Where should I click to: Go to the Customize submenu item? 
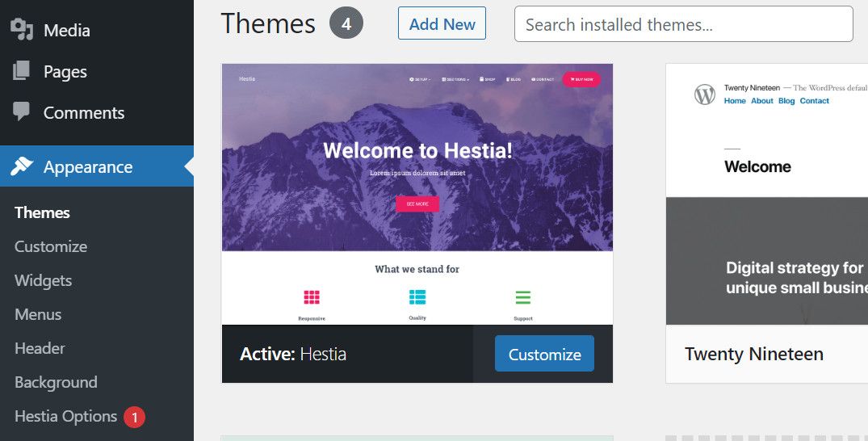coord(51,246)
